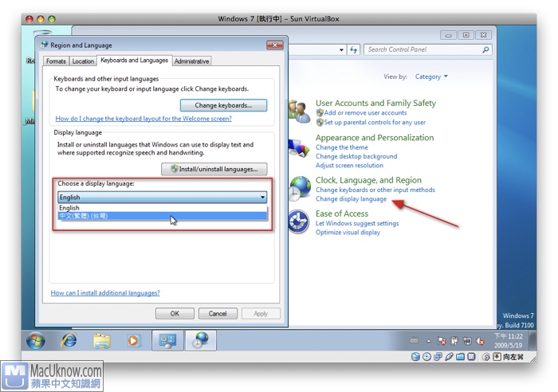The height and width of the screenshot is (392, 558).
Task: Close the Region and Language dialog
Action: 275,45
